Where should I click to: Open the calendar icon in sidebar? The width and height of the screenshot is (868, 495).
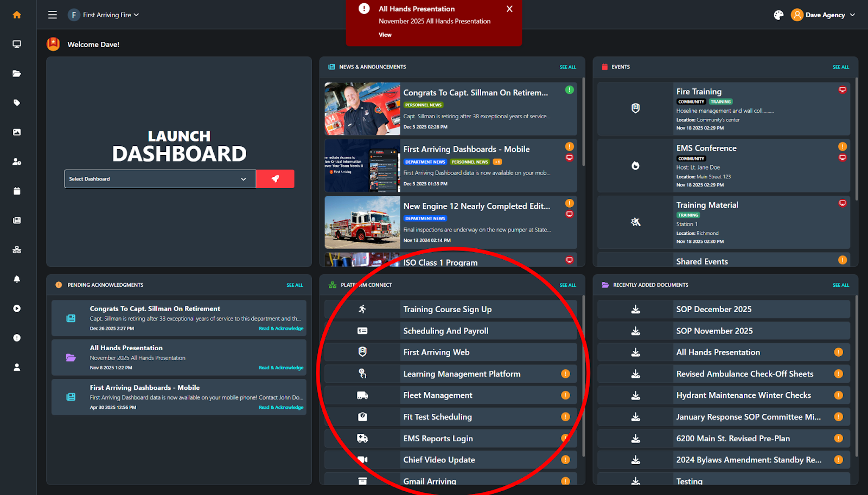coord(17,191)
